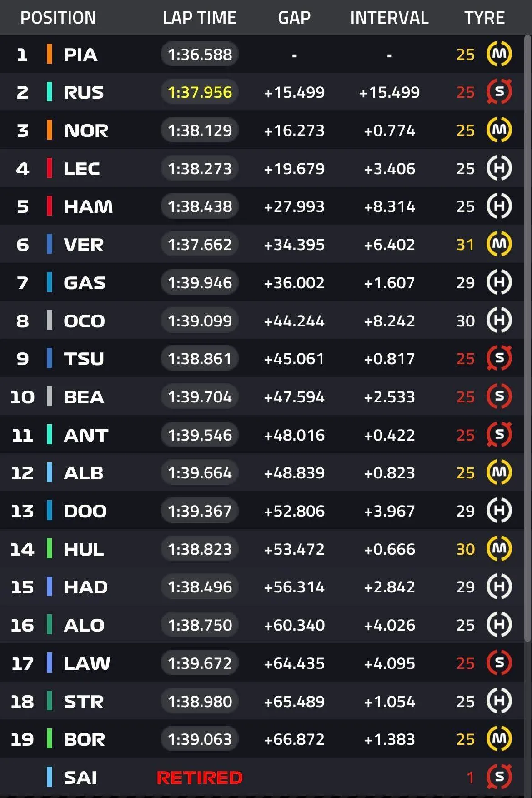Select the ALO driver name
532x798 pixels.
(x=84, y=625)
